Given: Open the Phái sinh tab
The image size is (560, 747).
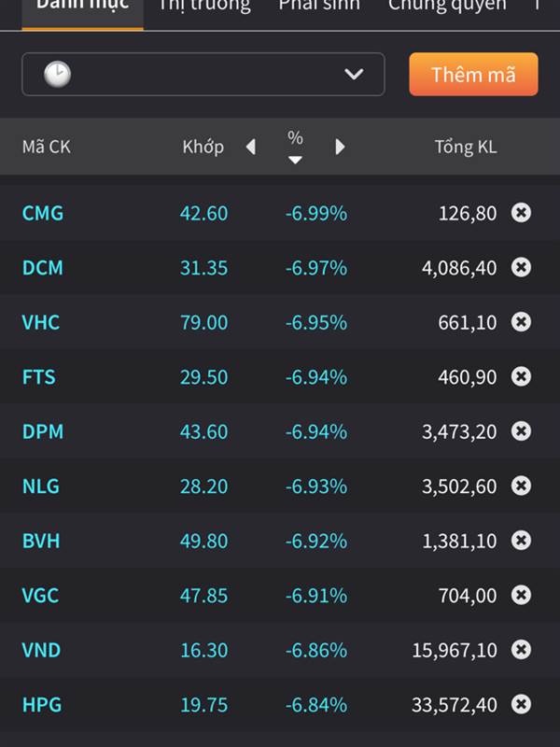Looking at the screenshot, I should point(319,6).
